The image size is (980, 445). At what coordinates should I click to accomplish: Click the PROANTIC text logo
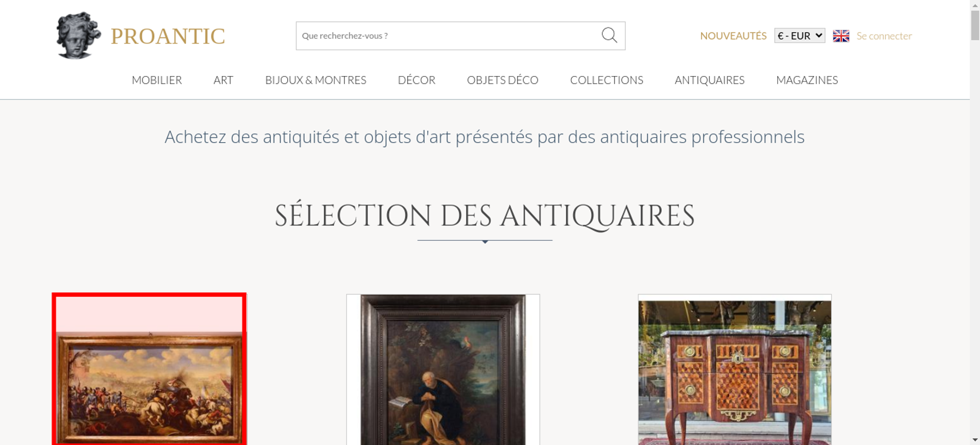pos(168,36)
